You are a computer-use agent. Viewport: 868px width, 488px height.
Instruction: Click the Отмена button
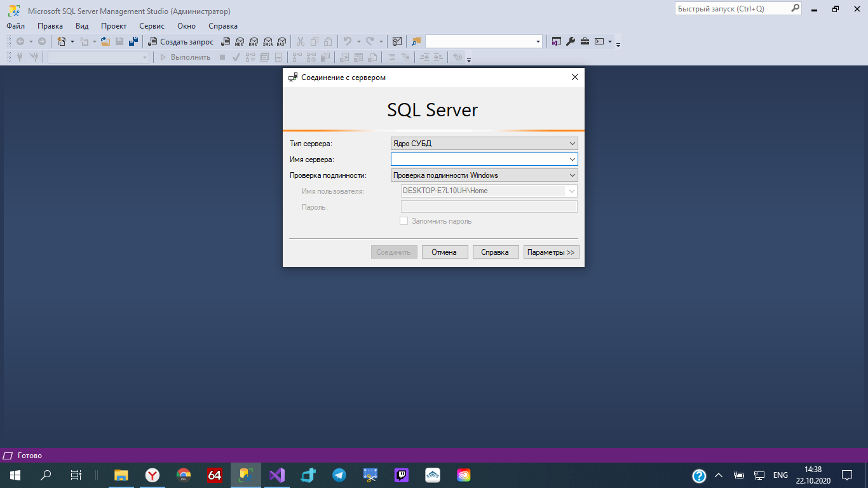tap(445, 252)
